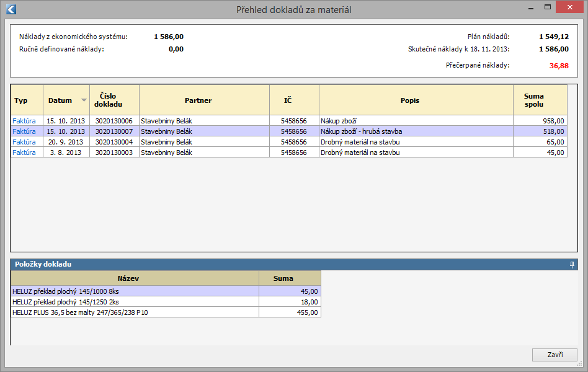The height and width of the screenshot is (372, 588).
Task: Open Faktúra link for document 3020130006
Action: coord(24,121)
